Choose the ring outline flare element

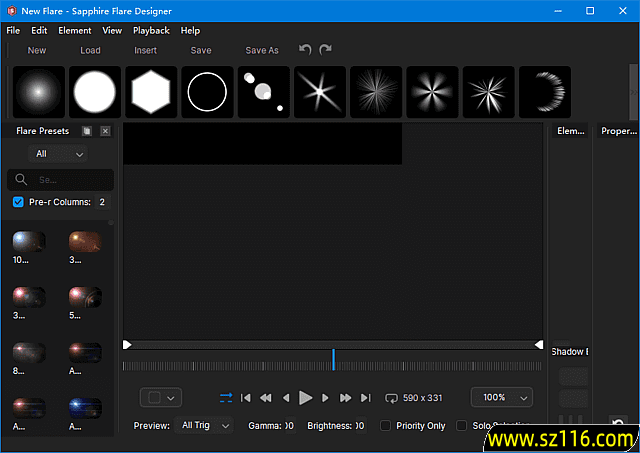pos(208,92)
